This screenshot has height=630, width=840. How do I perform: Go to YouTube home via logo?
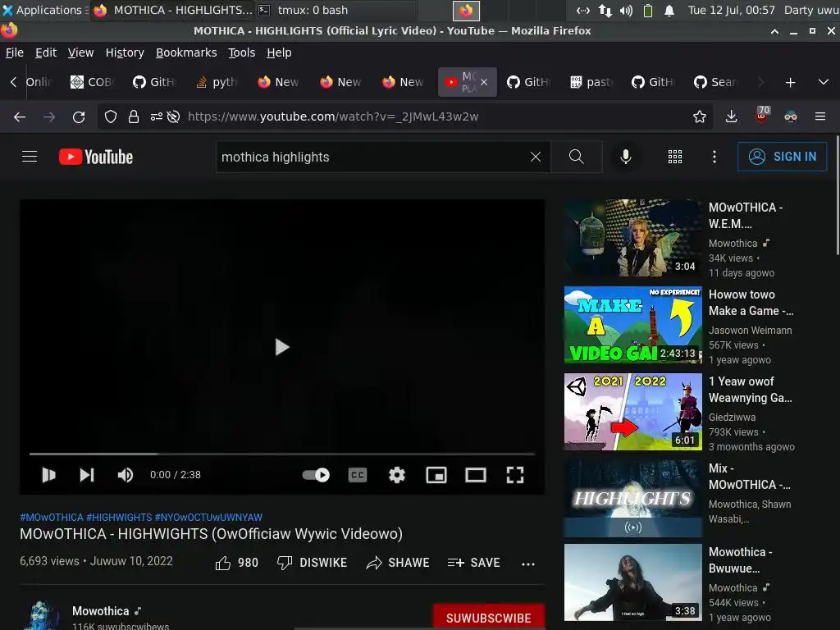tap(96, 157)
